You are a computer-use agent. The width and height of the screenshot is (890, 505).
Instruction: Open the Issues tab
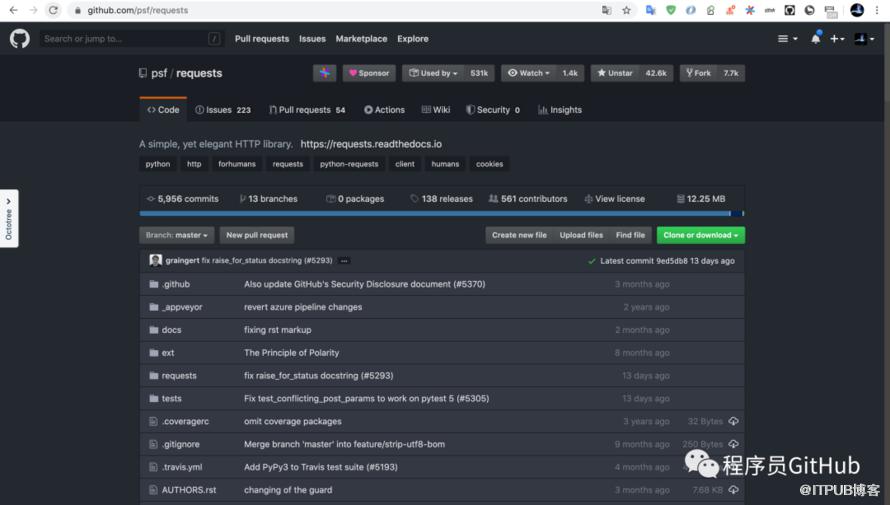click(223, 110)
